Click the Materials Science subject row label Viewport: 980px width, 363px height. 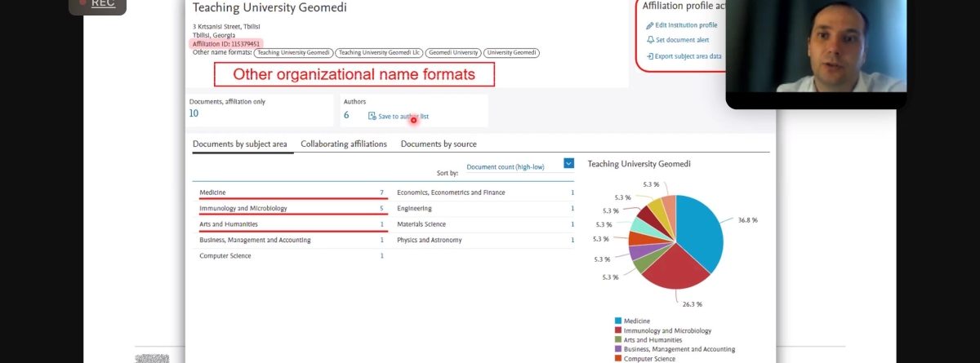(421, 224)
